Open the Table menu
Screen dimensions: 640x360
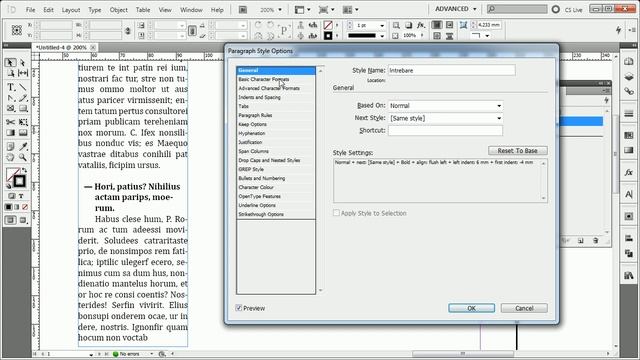[143, 10]
